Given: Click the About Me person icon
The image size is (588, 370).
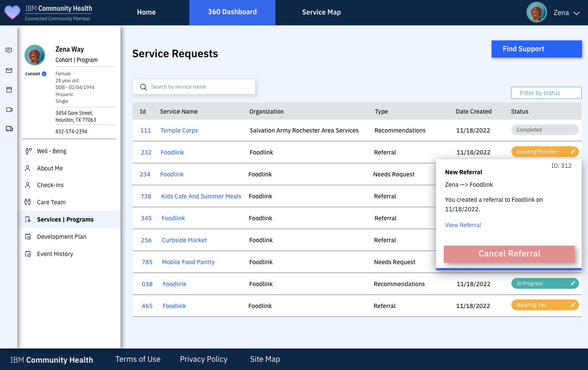Looking at the screenshot, I should tap(28, 168).
